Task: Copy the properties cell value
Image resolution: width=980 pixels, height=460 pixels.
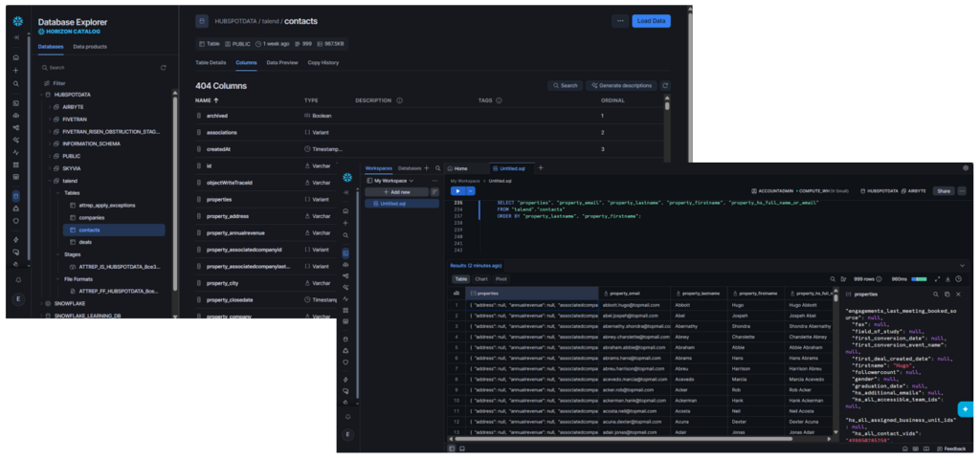Action: 947,294
